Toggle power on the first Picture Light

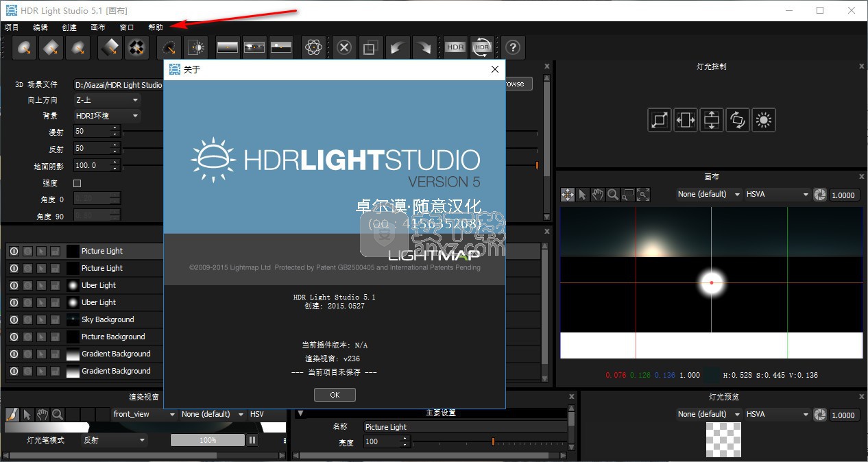[x=14, y=251]
